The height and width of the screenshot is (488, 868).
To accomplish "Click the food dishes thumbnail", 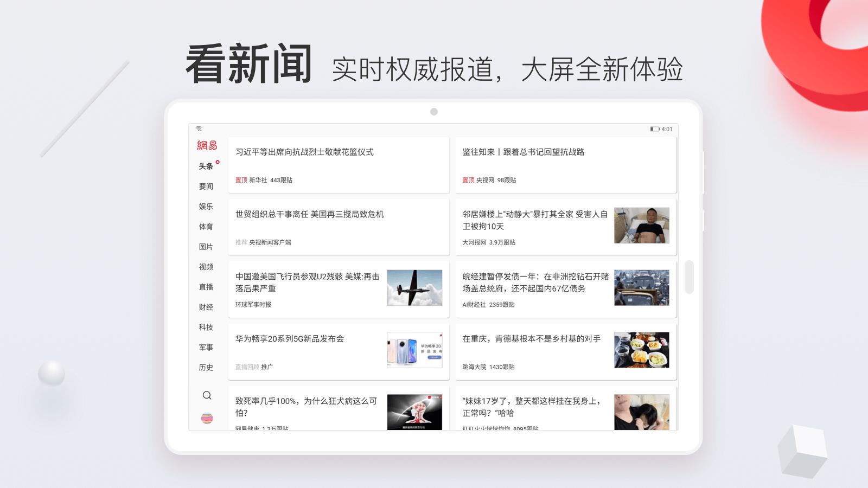I will coord(642,350).
